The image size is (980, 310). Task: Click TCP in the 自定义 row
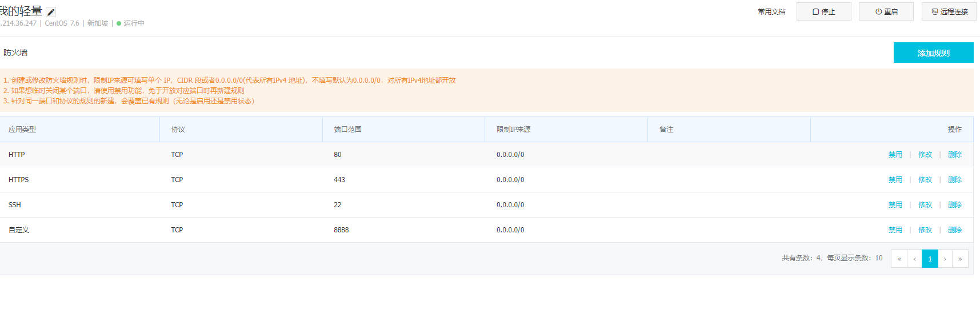coord(177,230)
